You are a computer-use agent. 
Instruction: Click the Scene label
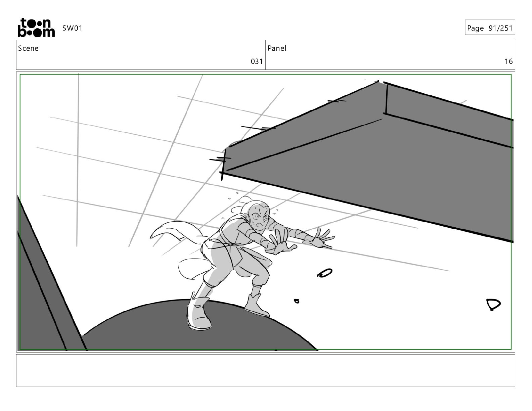pos(28,48)
